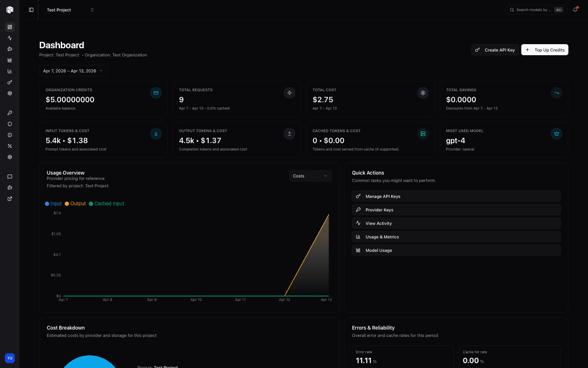Click the gpt-4 most used model text
The height and width of the screenshot is (368, 588).
(455, 141)
